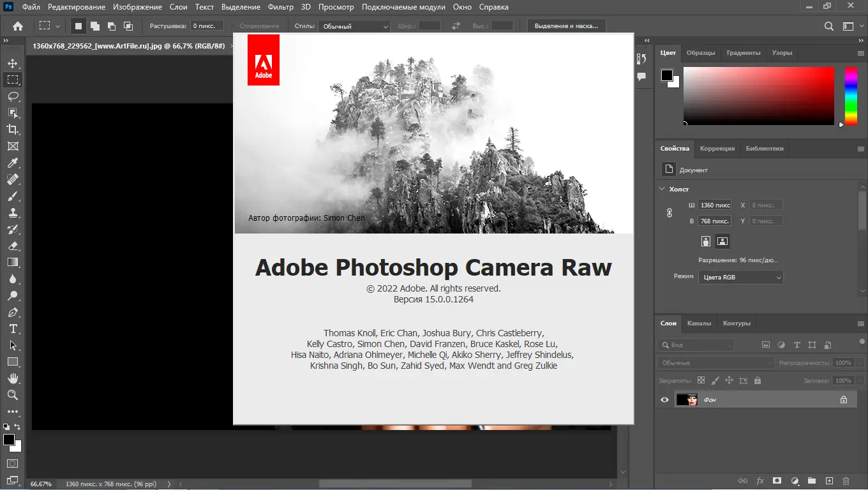Open the Стиль dropdown set to Обычный
The image size is (868, 490).
[x=354, y=26]
